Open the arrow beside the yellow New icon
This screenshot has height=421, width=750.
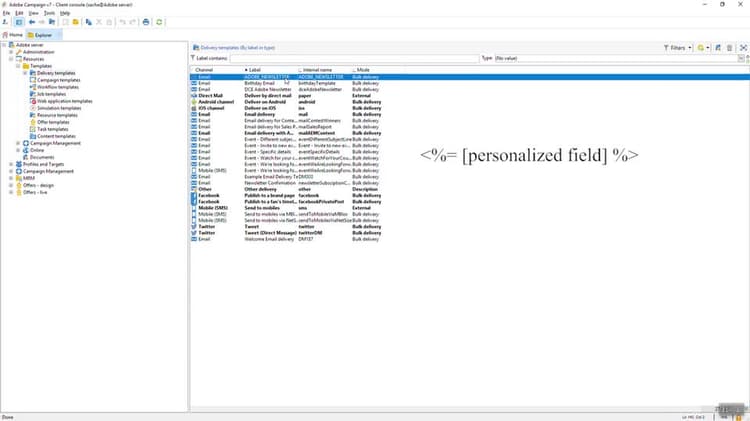(x=708, y=48)
